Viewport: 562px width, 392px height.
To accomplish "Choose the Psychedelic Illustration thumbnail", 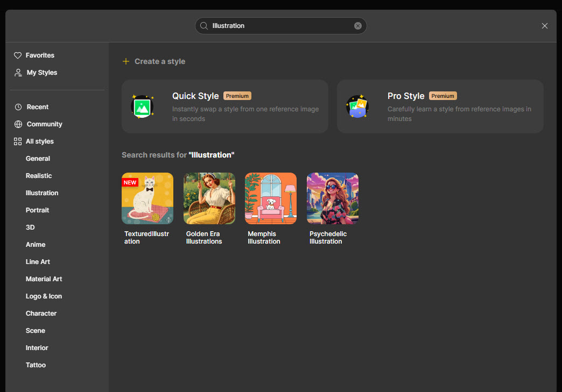I will click(333, 198).
